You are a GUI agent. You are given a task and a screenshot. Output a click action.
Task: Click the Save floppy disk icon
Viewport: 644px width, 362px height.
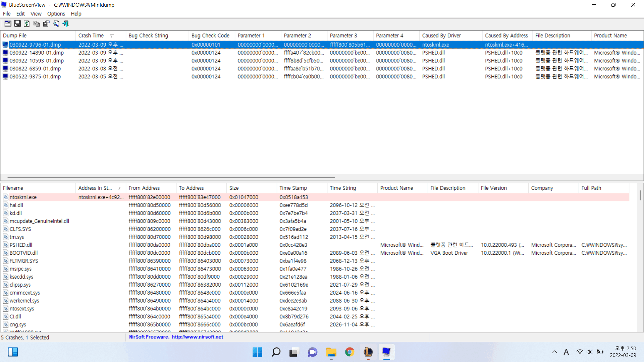tap(17, 23)
